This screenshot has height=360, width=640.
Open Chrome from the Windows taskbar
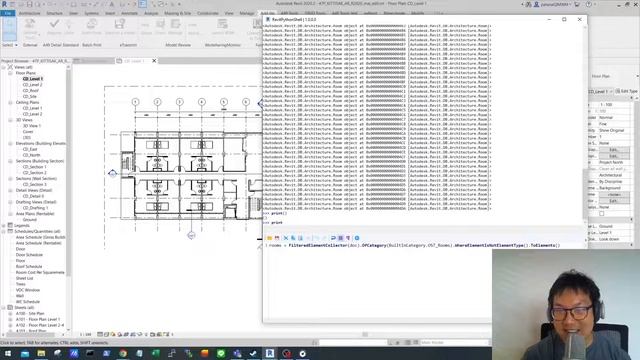coord(123,353)
